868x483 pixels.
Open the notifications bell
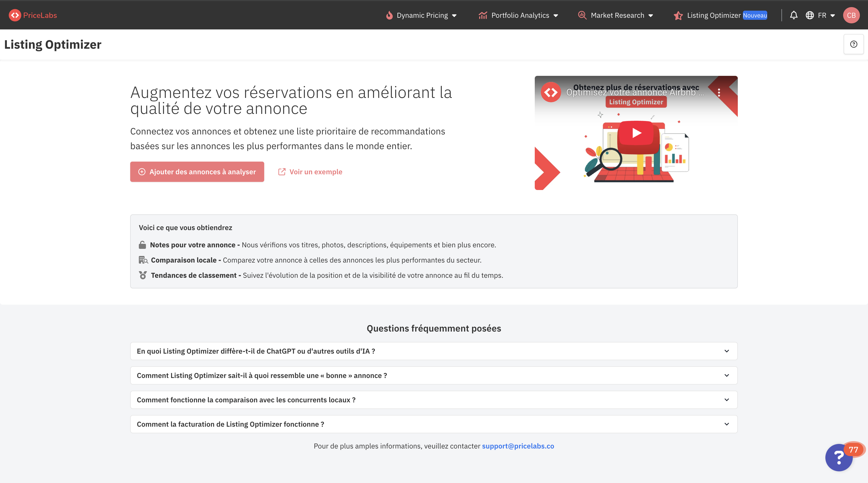794,15
